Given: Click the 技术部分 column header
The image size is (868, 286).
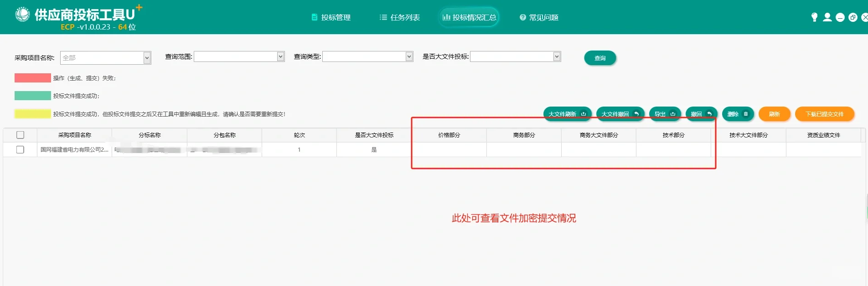Looking at the screenshot, I should pyautogui.click(x=673, y=135).
